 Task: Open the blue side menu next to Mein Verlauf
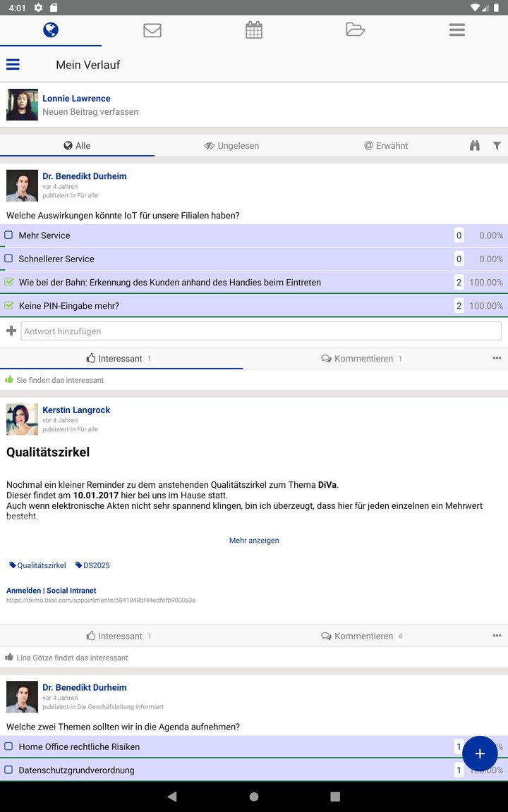(13, 64)
